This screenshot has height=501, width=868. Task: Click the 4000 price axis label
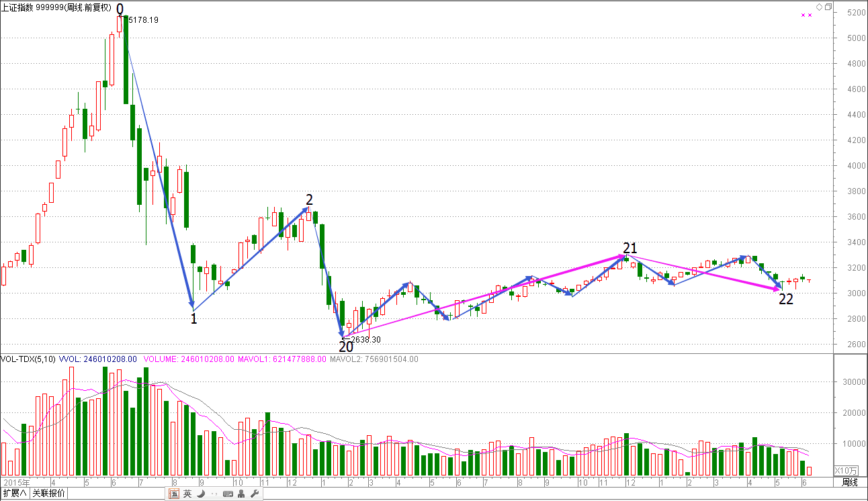(x=856, y=166)
